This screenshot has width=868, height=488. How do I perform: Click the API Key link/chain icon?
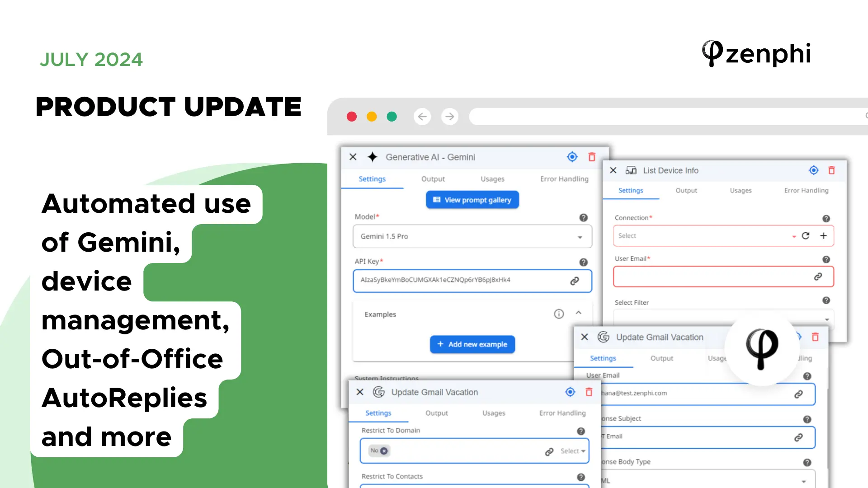pyautogui.click(x=574, y=280)
